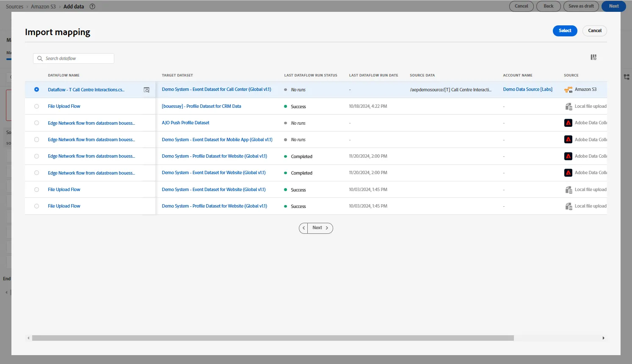
Task: Click the magnifier icon in Search dataflow
Action: pos(40,58)
